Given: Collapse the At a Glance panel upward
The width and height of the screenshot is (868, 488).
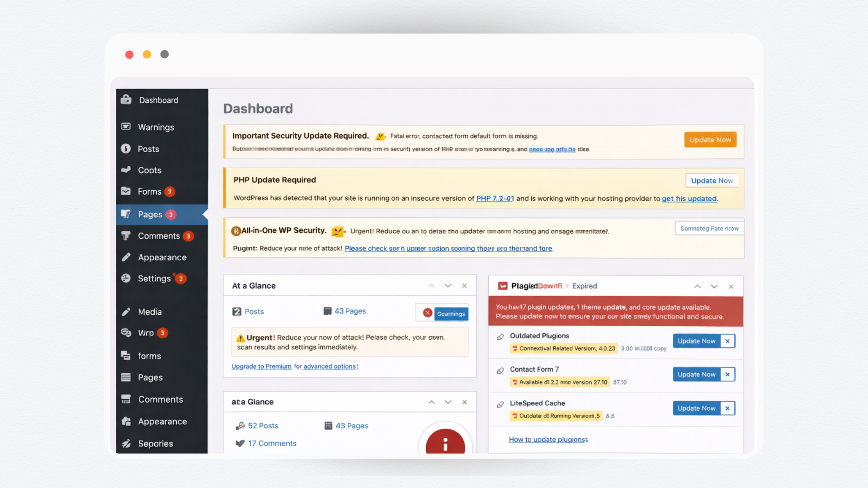Looking at the screenshot, I should click(x=432, y=286).
